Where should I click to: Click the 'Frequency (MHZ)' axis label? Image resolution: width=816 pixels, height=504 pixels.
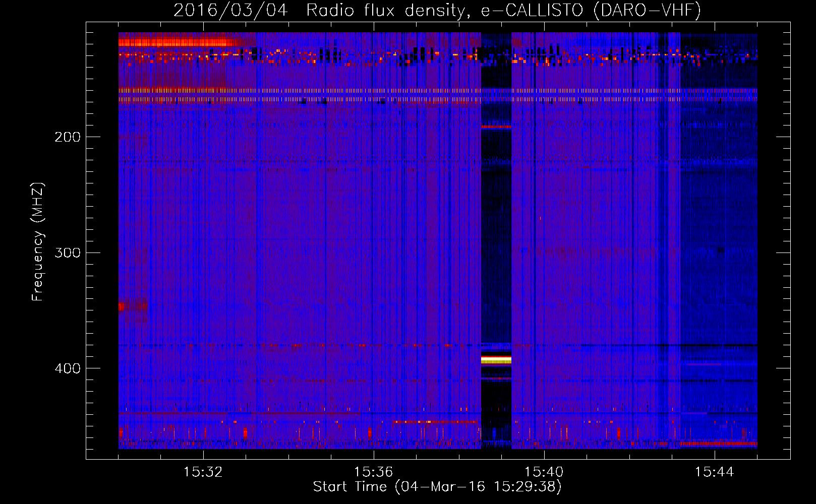(38, 241)
